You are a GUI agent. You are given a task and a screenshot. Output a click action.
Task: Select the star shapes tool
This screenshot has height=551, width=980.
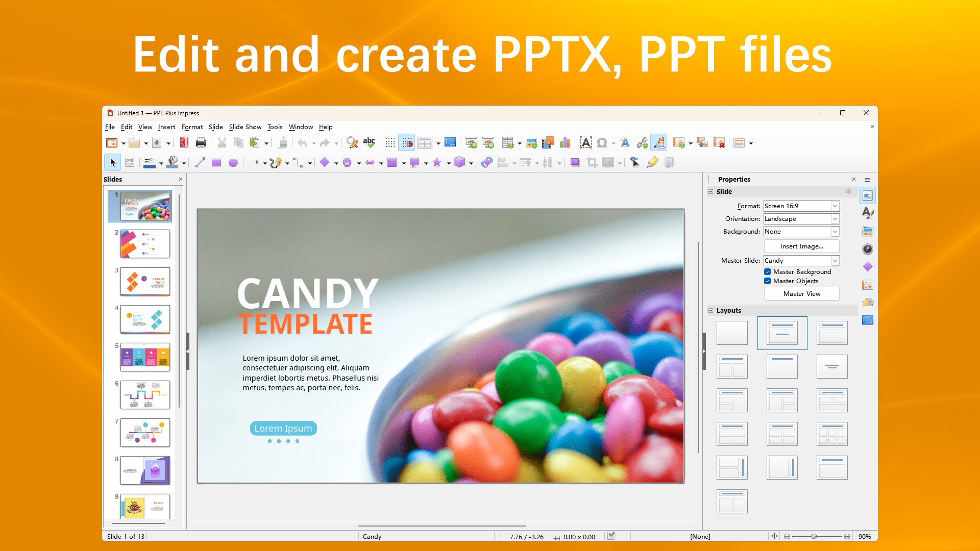pyautogui.click(x=437, y=163)
